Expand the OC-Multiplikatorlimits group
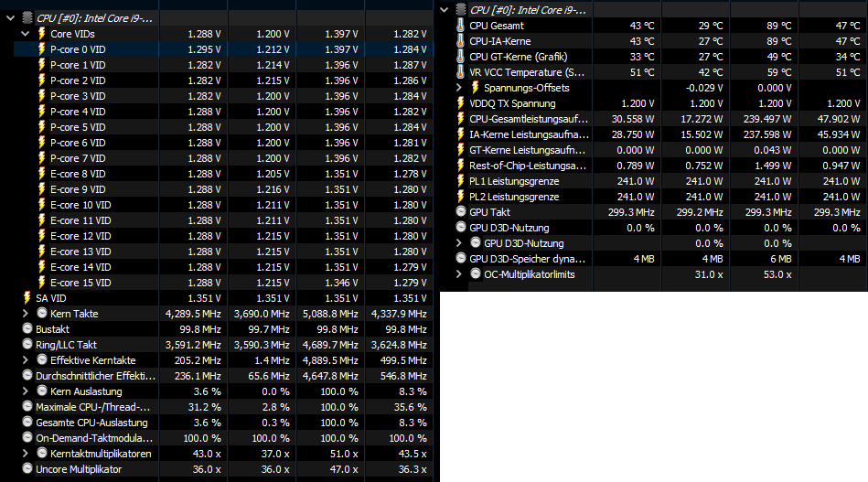 [459, 274]
